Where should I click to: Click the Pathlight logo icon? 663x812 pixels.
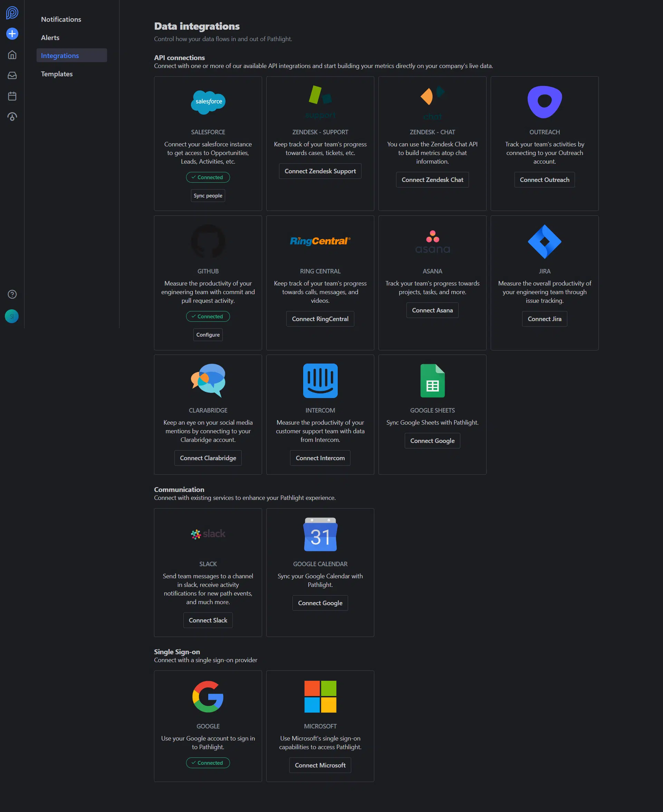(12, 12)
